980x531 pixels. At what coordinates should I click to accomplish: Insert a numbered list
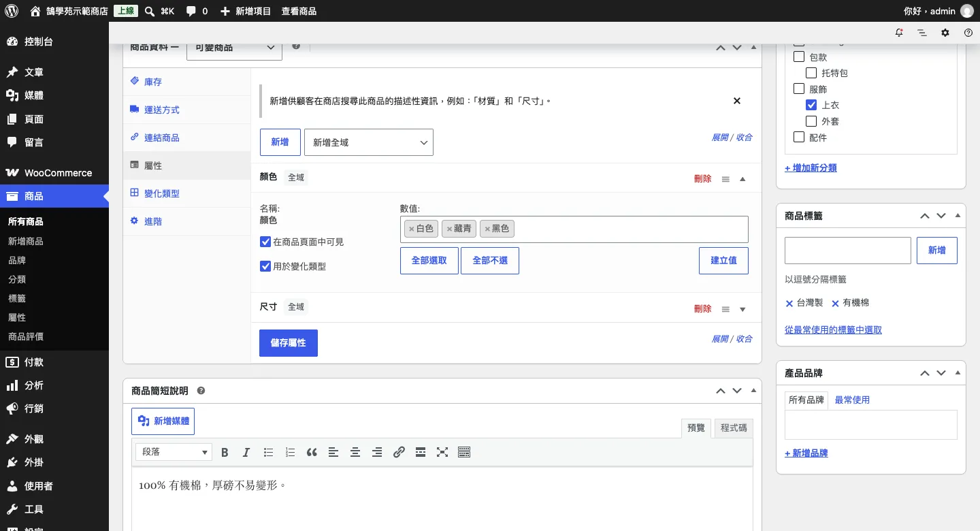[x=290, y=452]
